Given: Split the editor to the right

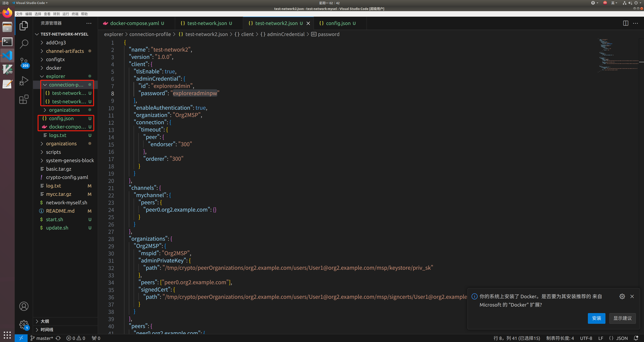Looking at the screenshot, I should point(625,23).
